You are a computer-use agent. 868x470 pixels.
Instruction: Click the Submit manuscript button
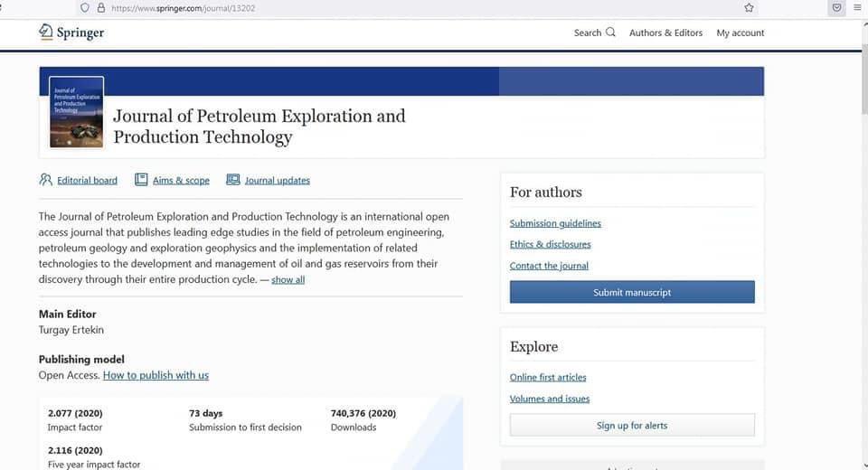tap(632, 292)
